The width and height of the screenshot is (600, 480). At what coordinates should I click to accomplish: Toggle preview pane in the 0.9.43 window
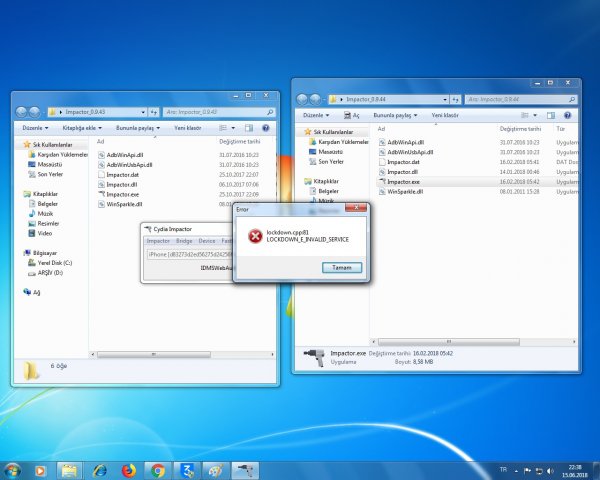[x=250, y=128]
